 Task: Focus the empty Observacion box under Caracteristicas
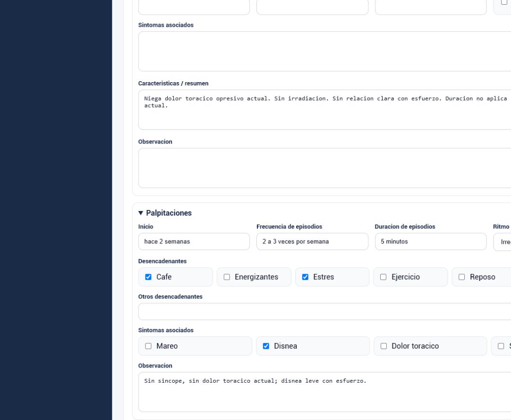coord(324,168)
